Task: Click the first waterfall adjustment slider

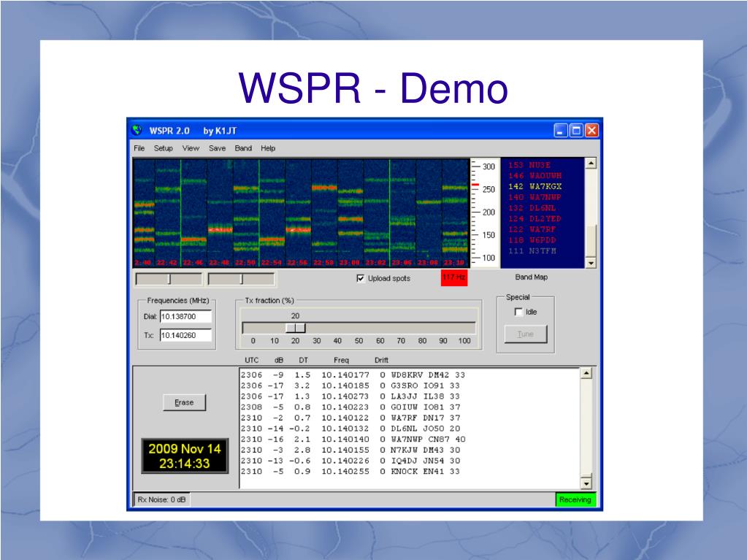Action: coord(169,279)
